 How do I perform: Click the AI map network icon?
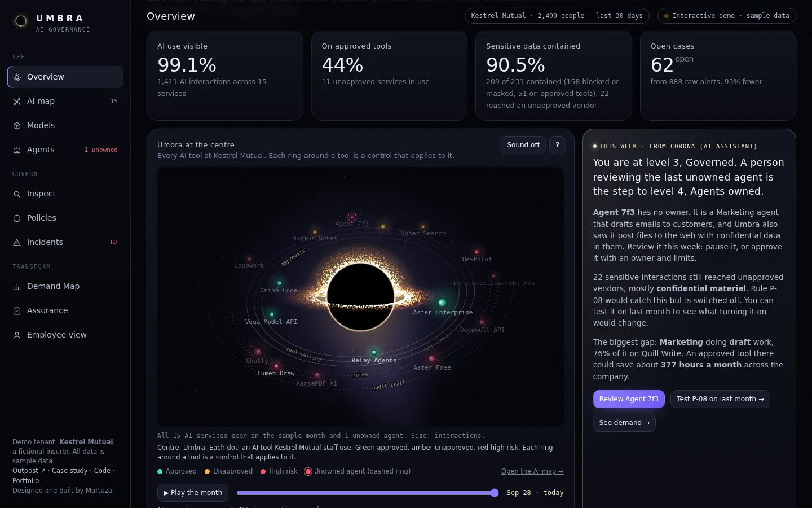coord(17,102)
